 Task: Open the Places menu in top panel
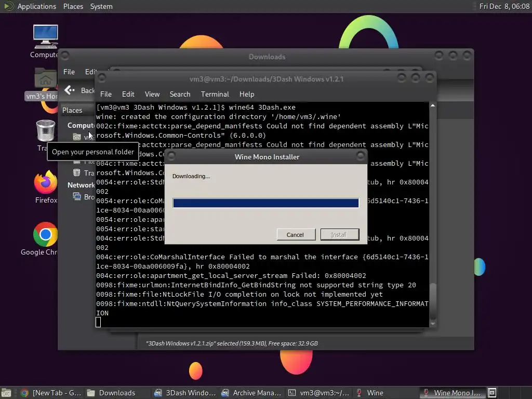click(73, 6)
